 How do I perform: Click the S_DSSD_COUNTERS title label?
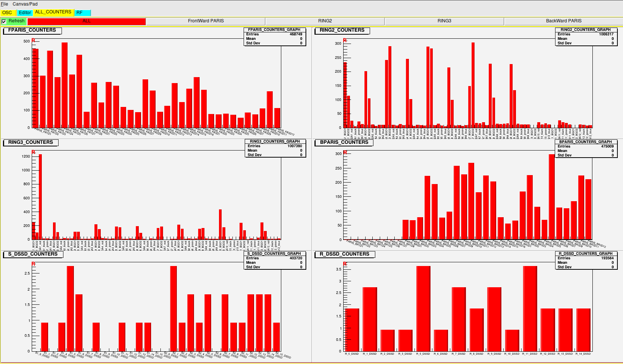(33, 254)
